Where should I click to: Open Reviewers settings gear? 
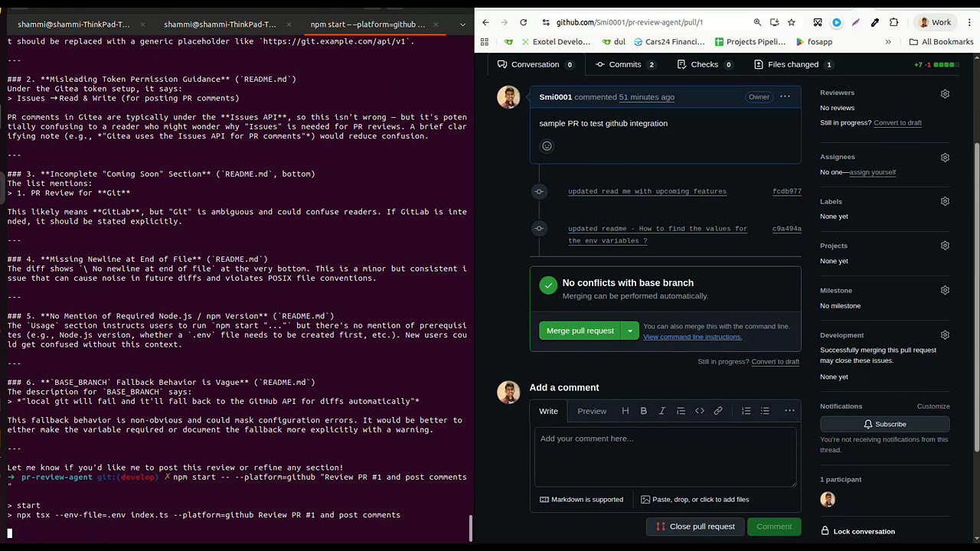click(945, 93)
